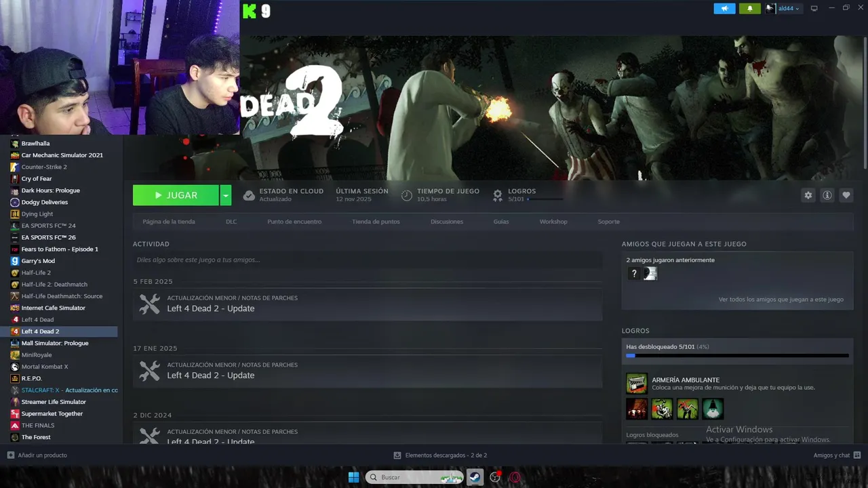Select Counter-Strike 2 in the library

point(44,167)
